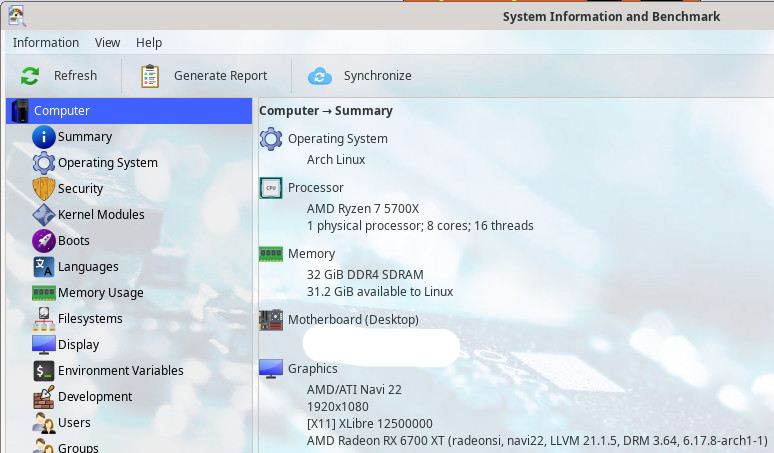This screenshot has height=453, width=774.
Task: Click the Generate Report button label
Action: tap(221, 76)
